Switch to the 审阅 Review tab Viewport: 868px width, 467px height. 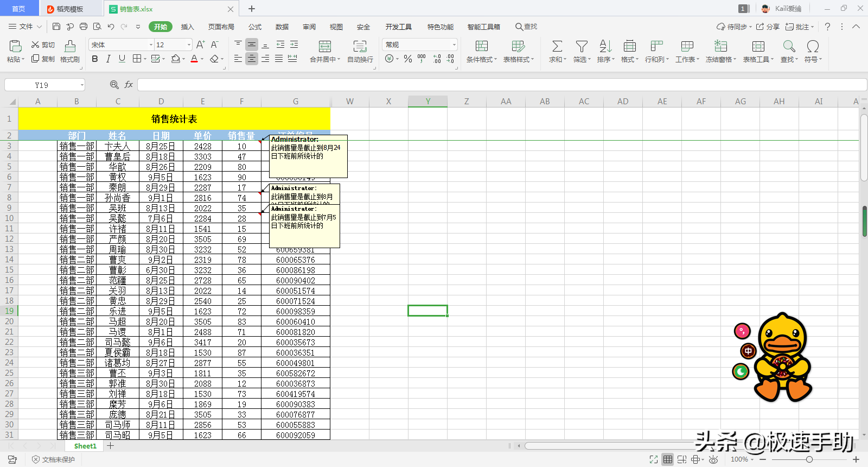click(x=309, y=27)
